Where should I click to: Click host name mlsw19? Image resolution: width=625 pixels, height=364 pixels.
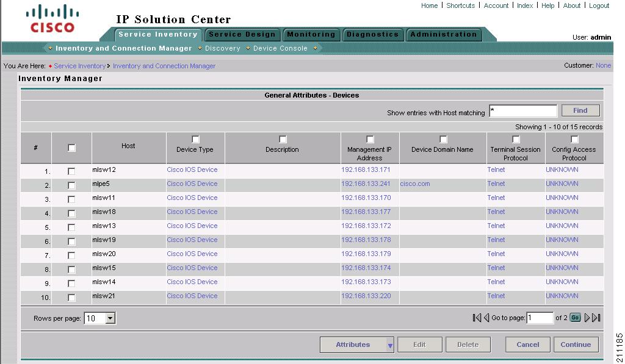[104, 240]
